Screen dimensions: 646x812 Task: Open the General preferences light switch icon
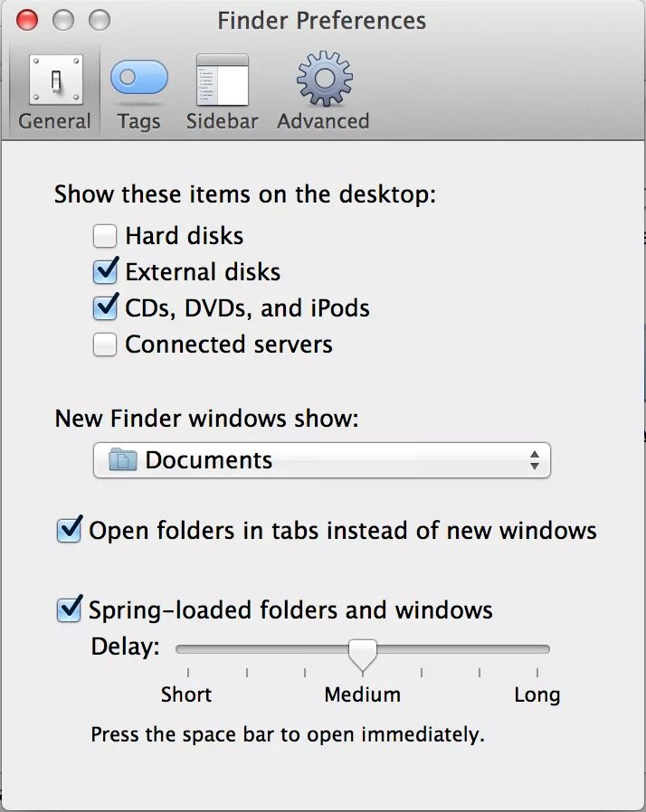click(56, 80)
